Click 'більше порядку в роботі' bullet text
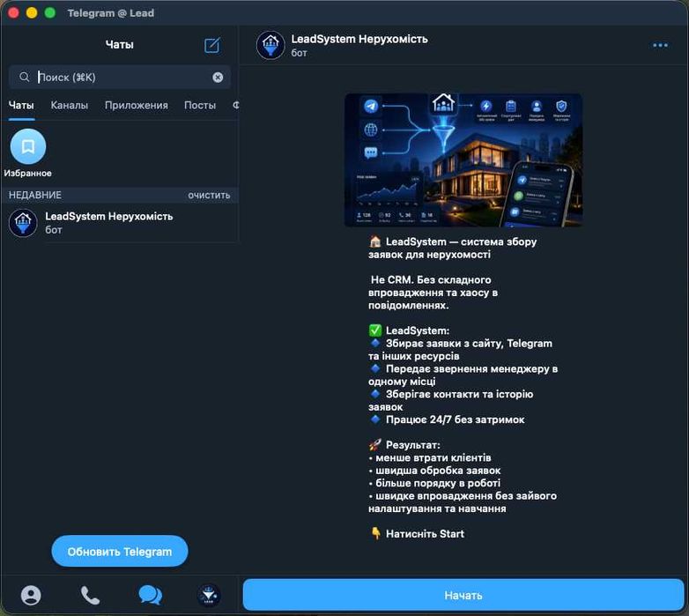Image resolution: width=689 pixels, height=616 pixels. (438, 483)
